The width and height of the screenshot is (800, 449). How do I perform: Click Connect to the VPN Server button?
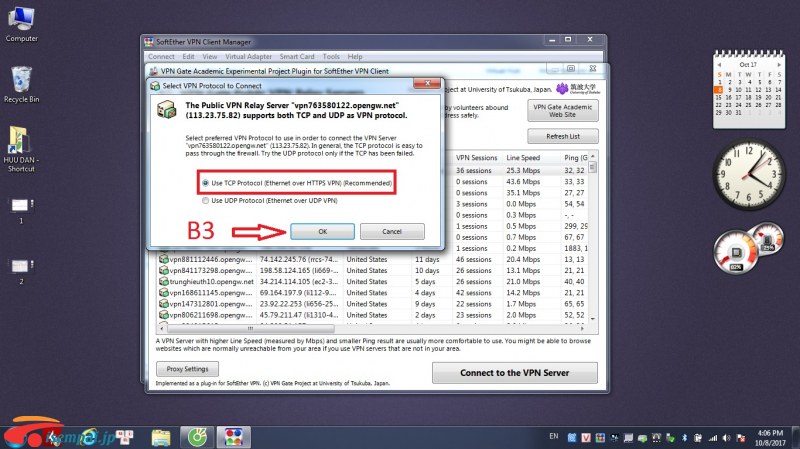click(514, 372)
